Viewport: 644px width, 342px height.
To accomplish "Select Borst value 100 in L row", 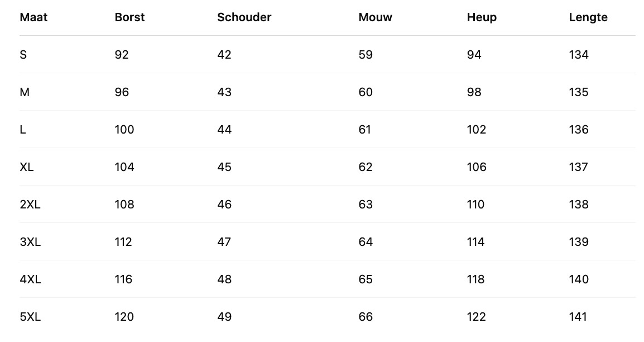I will point(124,130).
